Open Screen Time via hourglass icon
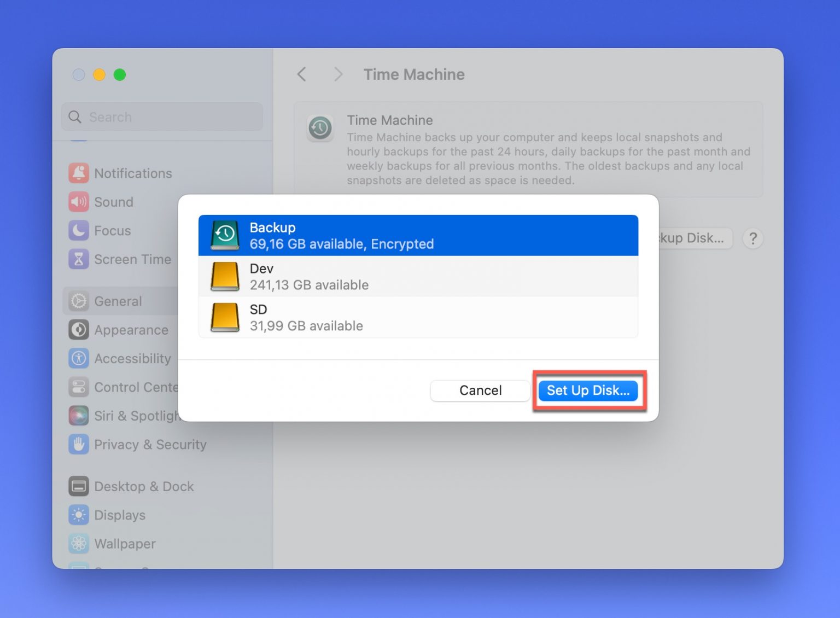 79,259
